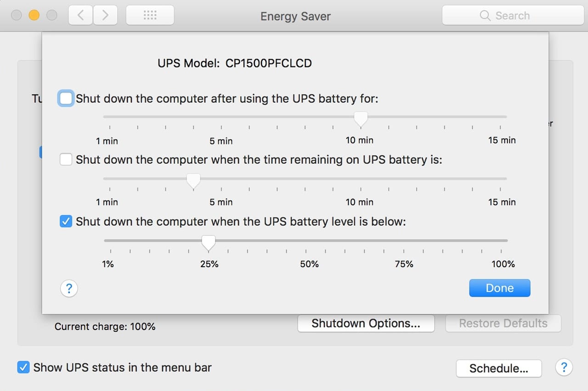Image resolution: width=588 pixels, height=391 pixels.
Task: Click the back navigation arrow
Action: pyautogui.click(x=81, y=16)
